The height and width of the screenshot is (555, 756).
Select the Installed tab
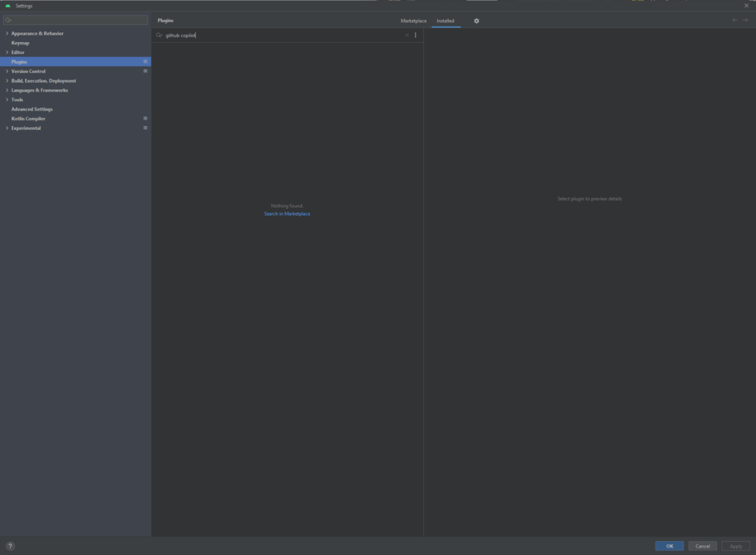pos(445,21)
